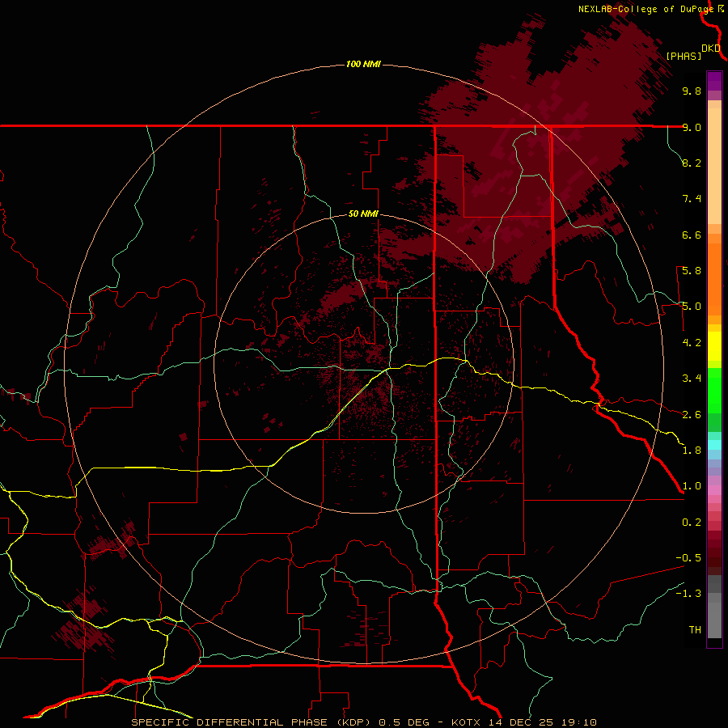Screen dimensions: 728x728
Task: Click the NEXLAB-College of DuPage credit text
Action: (645, 9)
